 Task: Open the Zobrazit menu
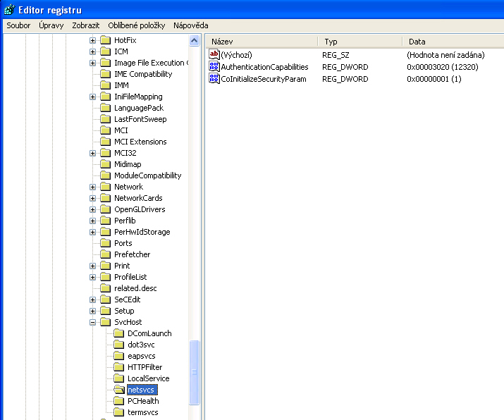85,25
